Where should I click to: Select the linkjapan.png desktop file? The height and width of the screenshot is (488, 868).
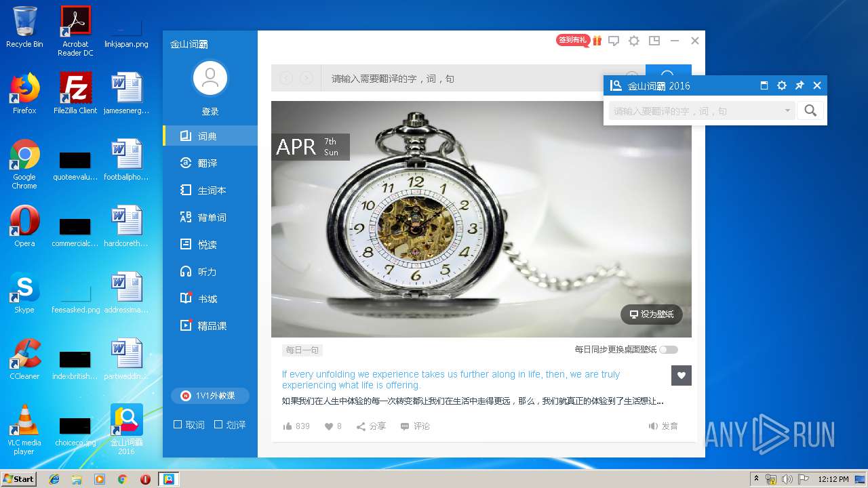click(127, 31)
